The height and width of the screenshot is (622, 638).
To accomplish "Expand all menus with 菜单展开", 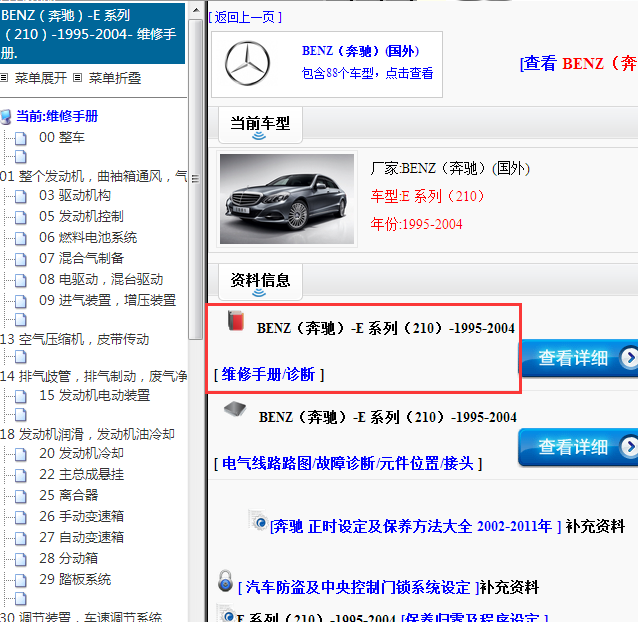I will (x=41, y=78).
